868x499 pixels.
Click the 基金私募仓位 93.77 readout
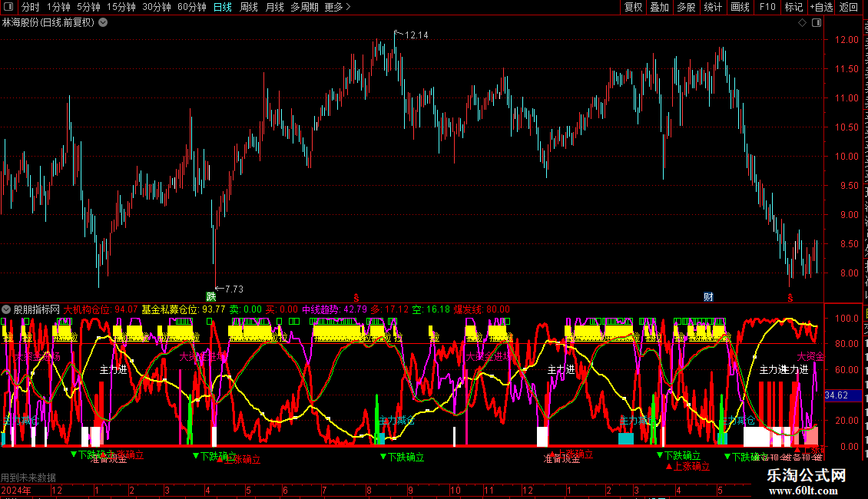pyautogui.click(x=184, y=309)
